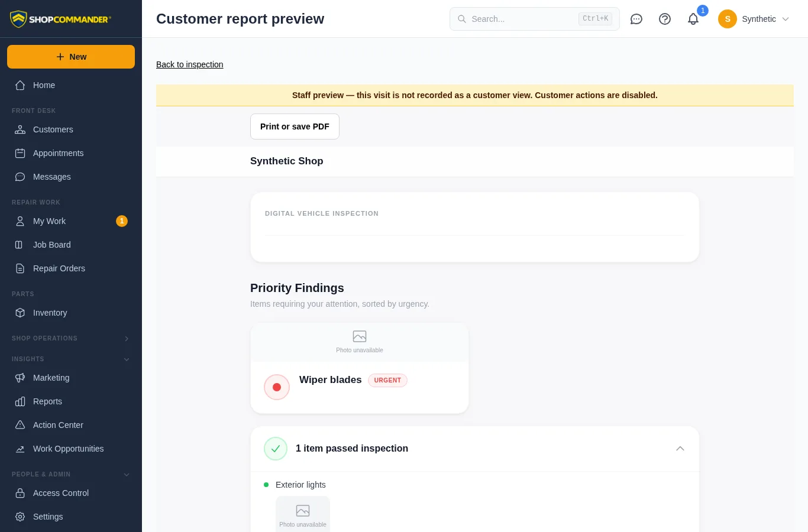
Task: Click the ShopCommander logo
Action: [60, 19]
